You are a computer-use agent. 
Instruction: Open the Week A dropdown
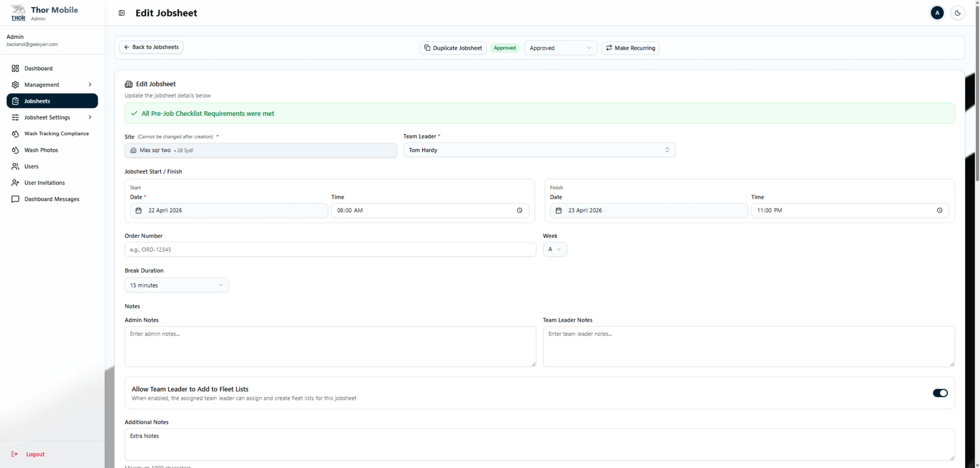point(555,249)
